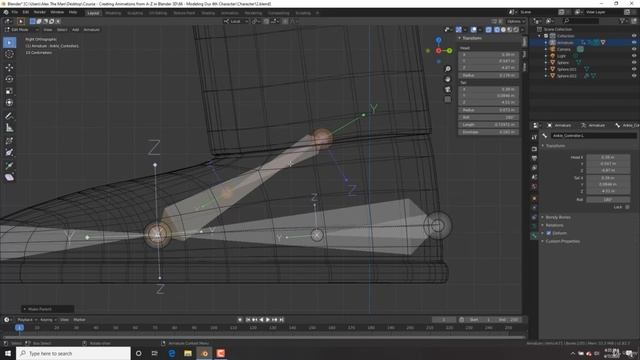This screenshot has height=360, width=640.
Task: Switch to the Layout workspace tab
Action: 93,13
